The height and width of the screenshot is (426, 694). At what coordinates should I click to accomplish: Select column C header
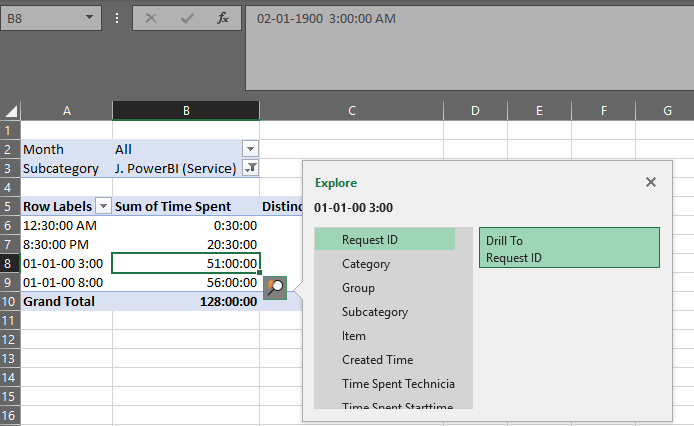coord(351,111)
